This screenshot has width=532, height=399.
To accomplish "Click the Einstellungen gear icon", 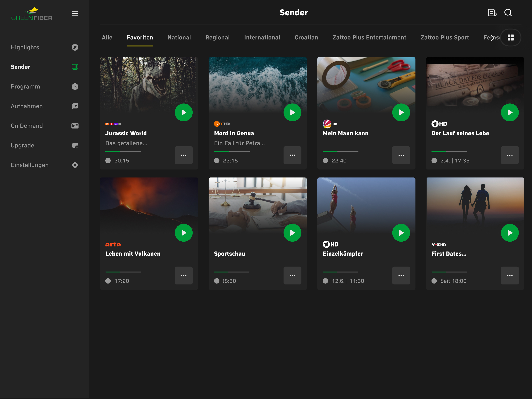I will pos(75,165).
